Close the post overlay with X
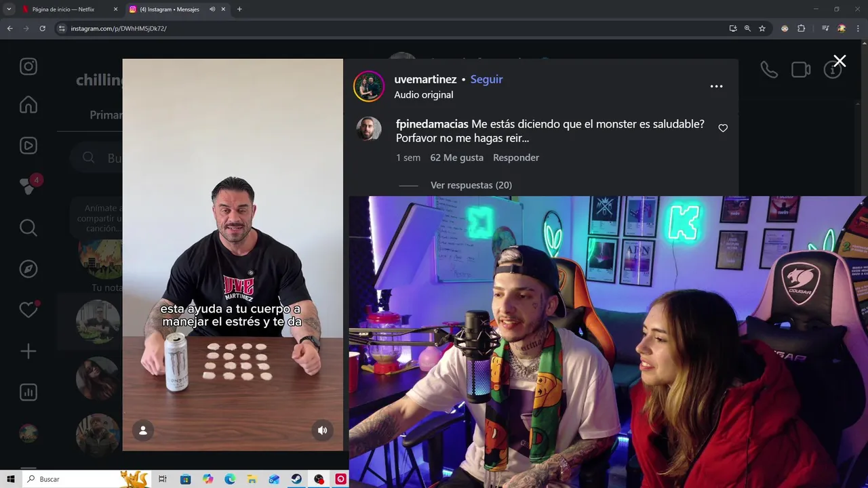The height and width of the screenshot is (488, 868). coord(840,61)
